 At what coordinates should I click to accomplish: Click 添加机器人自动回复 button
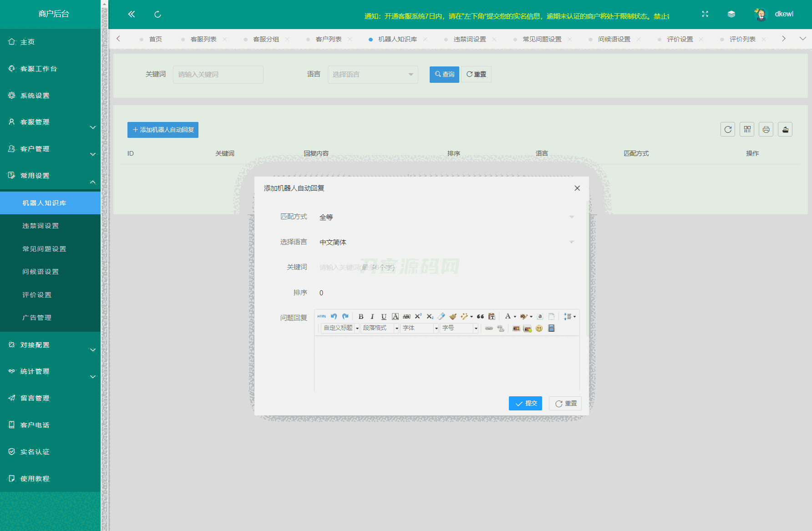click(163, 130)
